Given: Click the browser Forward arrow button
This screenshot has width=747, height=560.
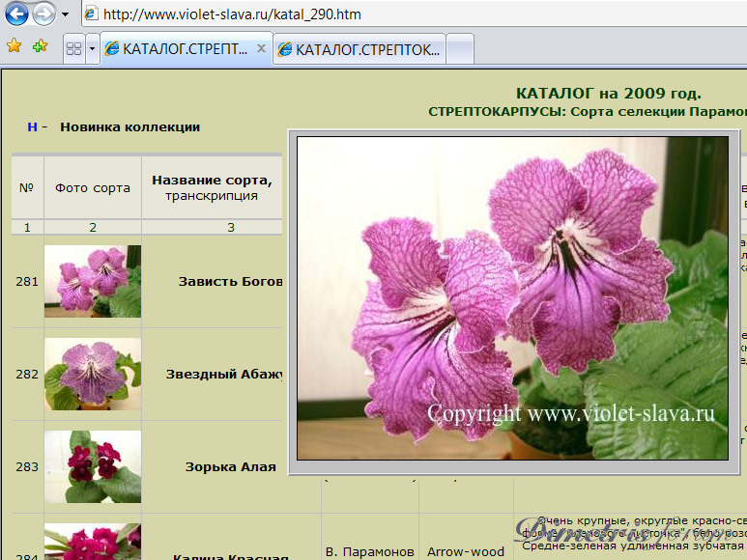Looking at the screenshot, I should tap(43, 14).
